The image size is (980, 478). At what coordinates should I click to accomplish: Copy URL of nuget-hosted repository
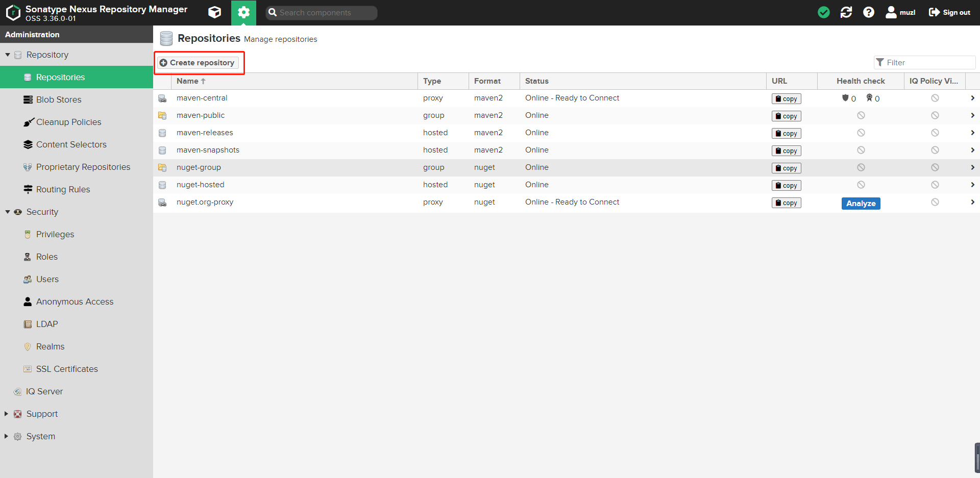point(786,186)
